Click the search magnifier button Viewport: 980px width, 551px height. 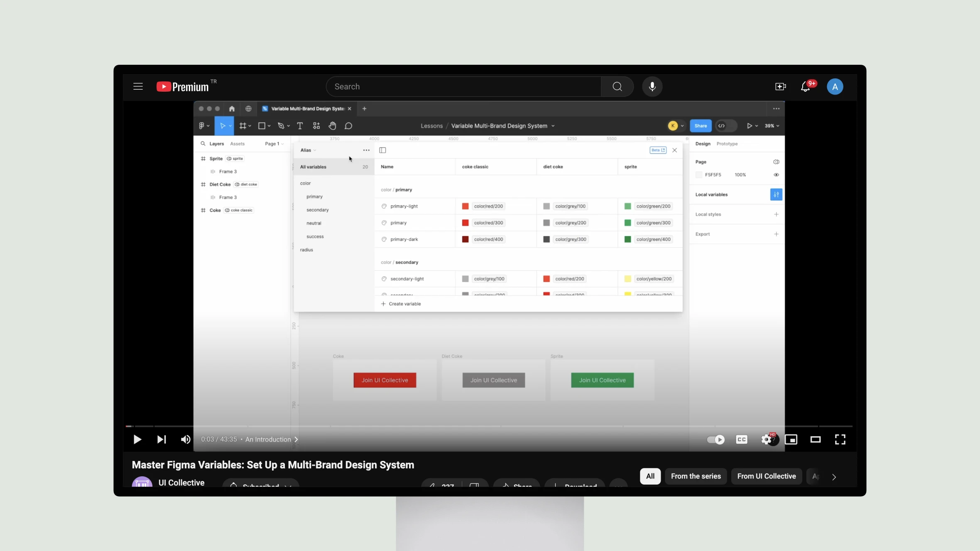coord(617,86)
